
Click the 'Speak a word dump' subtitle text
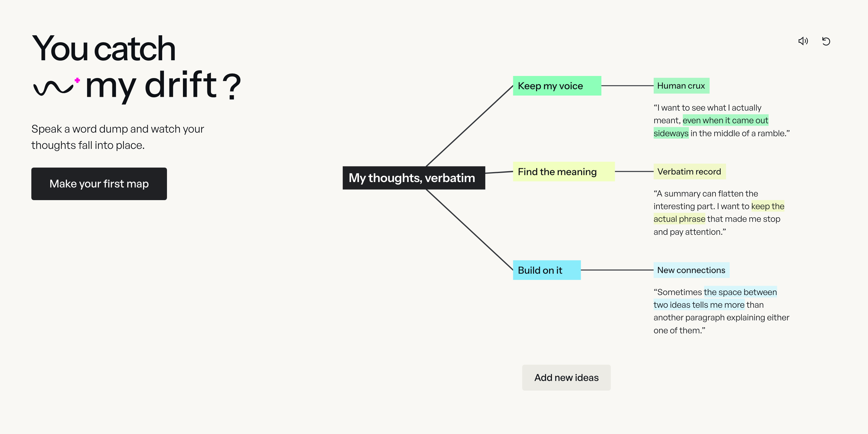[x=117, y=137]
